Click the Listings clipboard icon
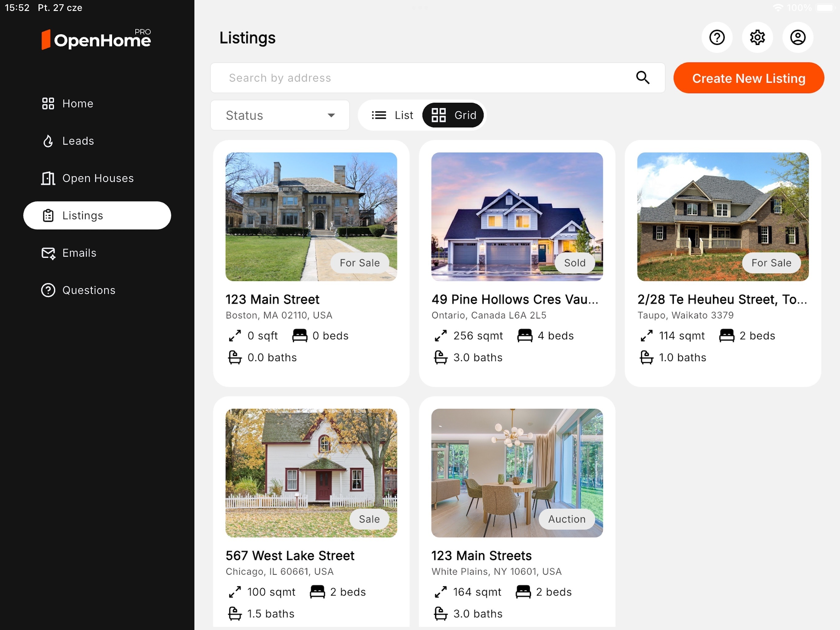The image size is (840, 630). pos(48,215)
